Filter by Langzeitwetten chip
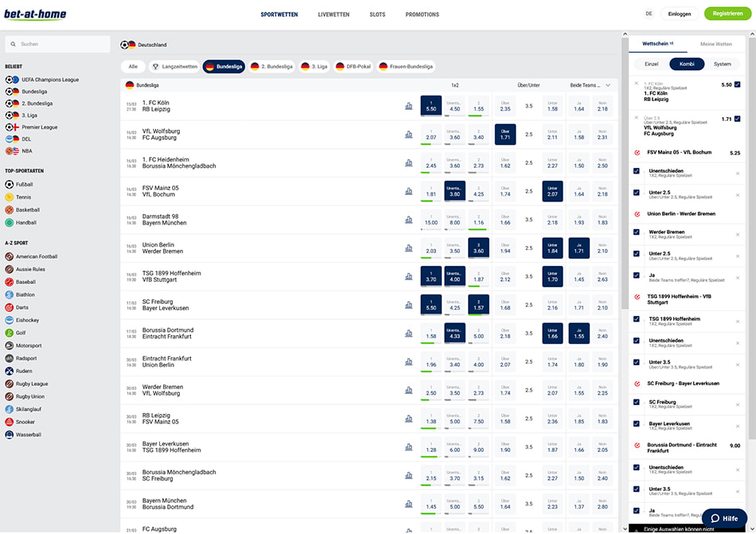This screenshot has width=756, height=534. pos(174,67)
